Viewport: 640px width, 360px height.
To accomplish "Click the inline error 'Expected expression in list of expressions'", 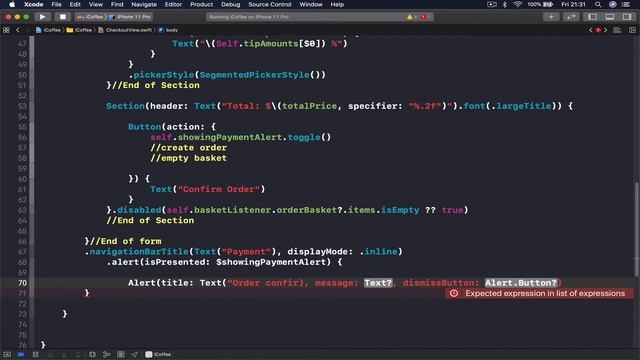I will [x=539, y=293].
